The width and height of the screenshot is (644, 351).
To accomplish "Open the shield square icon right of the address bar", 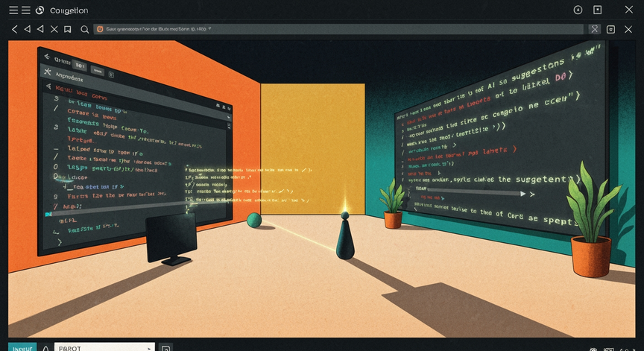I will click(610, 29).
